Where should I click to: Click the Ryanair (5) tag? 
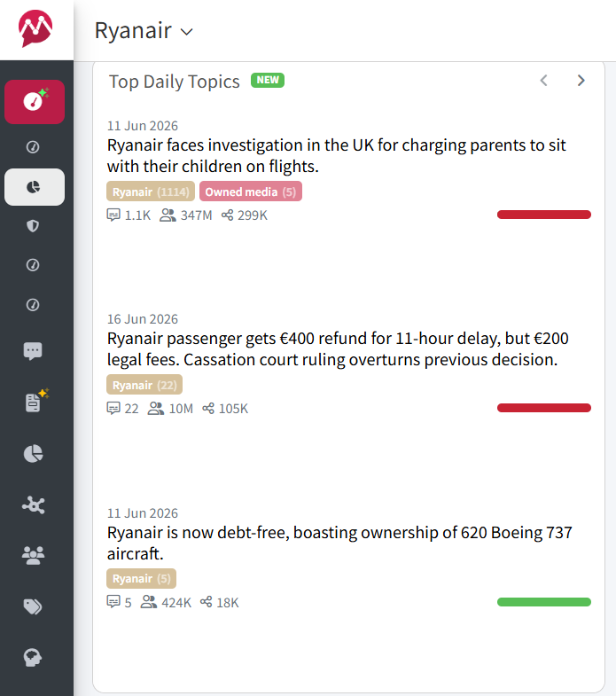click(141, 578)
